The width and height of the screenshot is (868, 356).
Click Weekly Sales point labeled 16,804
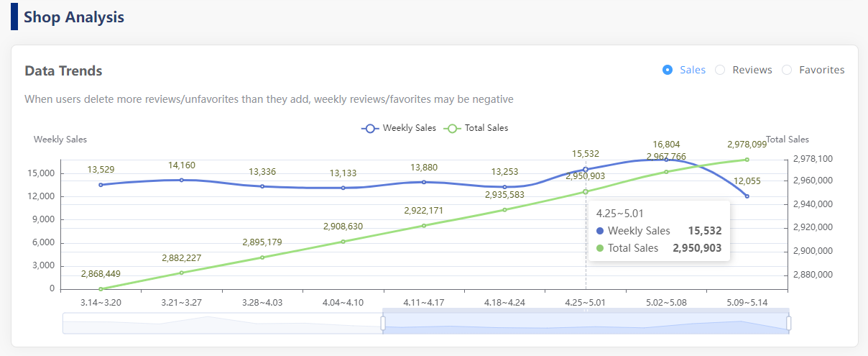[666, 160]
